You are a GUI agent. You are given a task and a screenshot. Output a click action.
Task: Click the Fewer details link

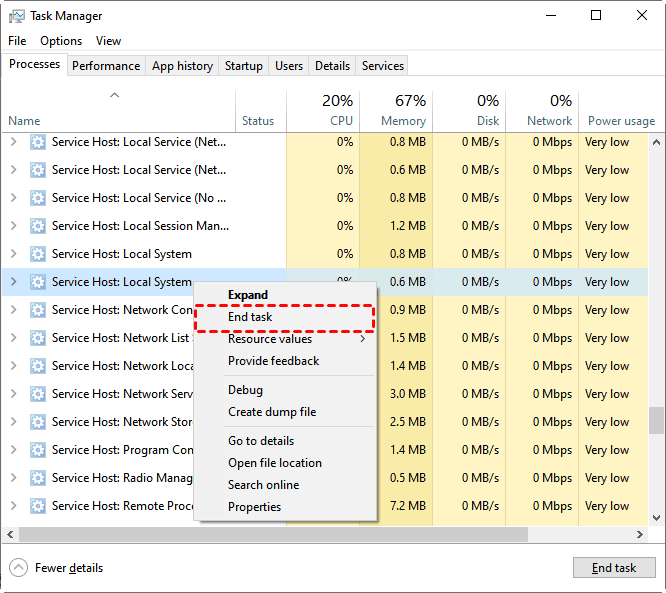tap(69, 568)
